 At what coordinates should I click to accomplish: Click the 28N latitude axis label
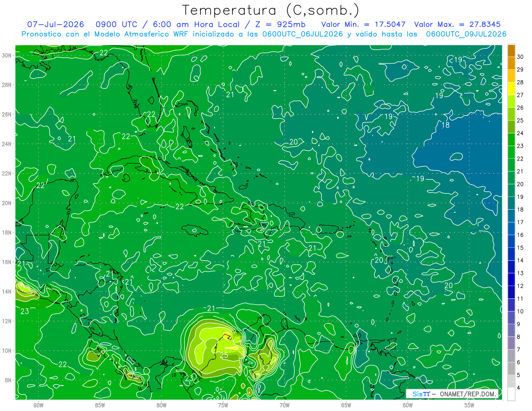[7, 85]
